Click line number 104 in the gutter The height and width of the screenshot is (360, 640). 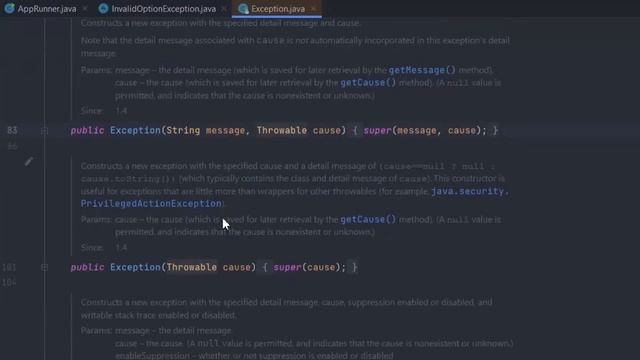[x=9, y=282]
